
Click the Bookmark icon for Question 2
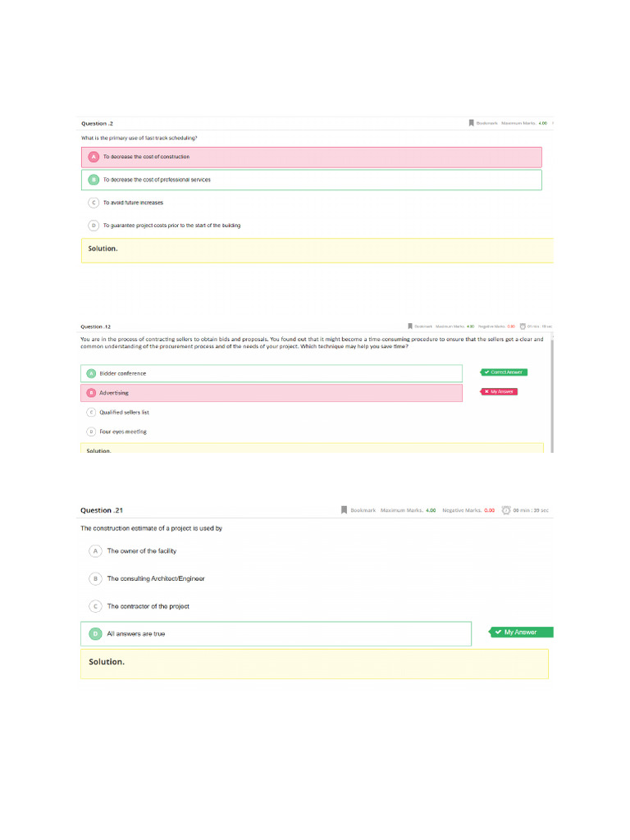tap(472, 123)
